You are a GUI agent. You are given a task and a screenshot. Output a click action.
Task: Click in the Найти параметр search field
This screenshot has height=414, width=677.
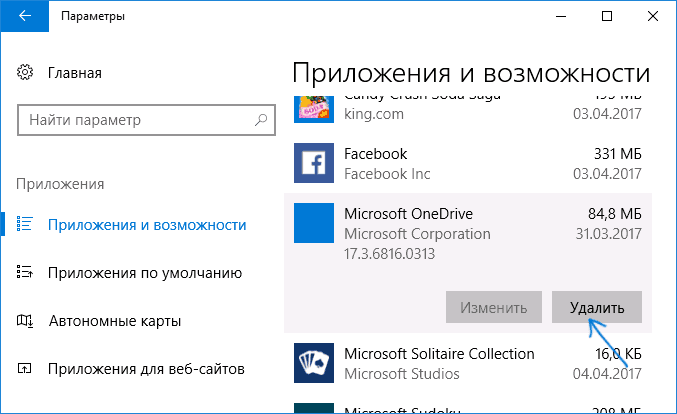pyautogui.click(x=146, y=120)
